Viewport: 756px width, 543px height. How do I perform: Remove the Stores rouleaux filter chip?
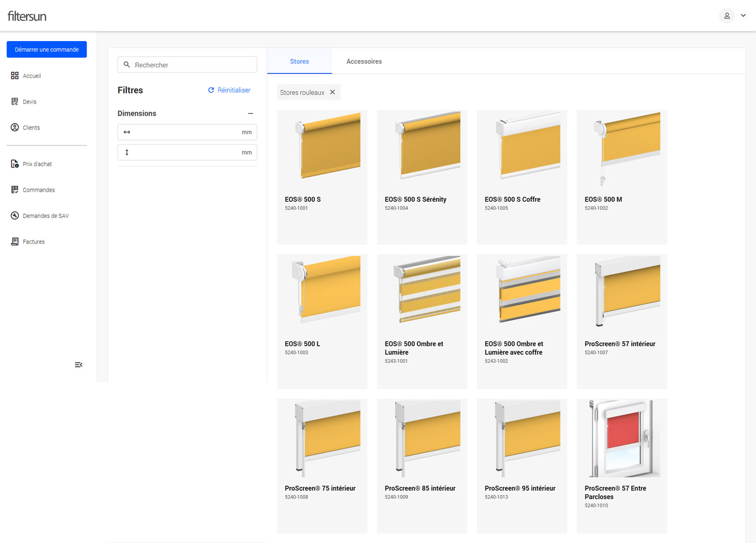(x=333, y=92)
